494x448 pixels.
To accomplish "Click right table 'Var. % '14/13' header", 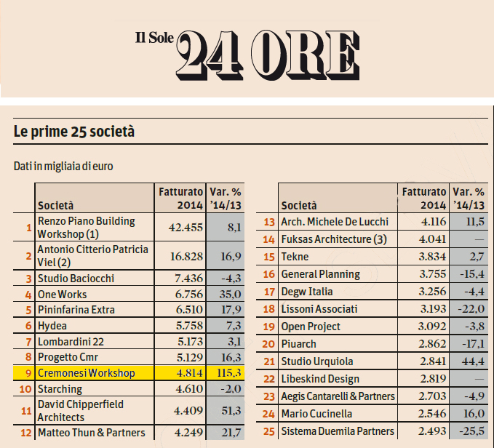I will pos(469,199).
